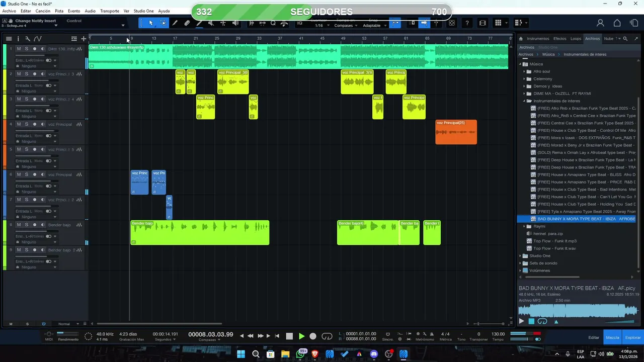Rewind the transport
Screen dimensions: 644x362
point(250,336)
